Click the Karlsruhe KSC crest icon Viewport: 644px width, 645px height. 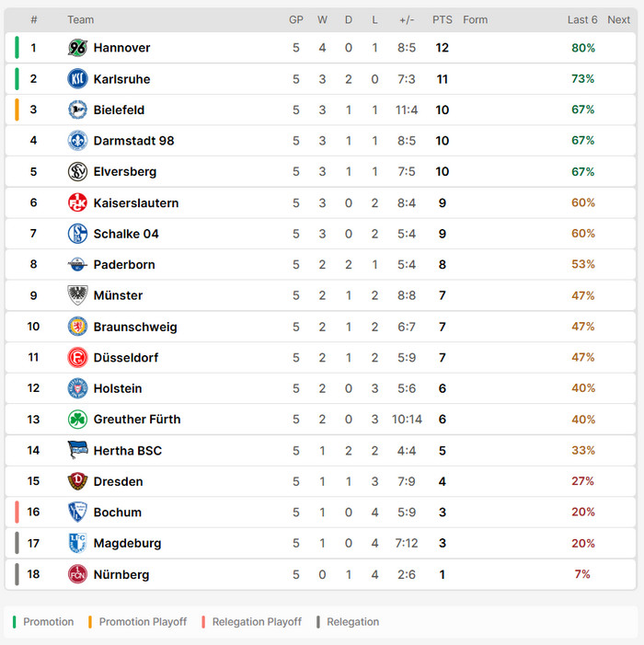pyautogui.click(x=77, y=79)
